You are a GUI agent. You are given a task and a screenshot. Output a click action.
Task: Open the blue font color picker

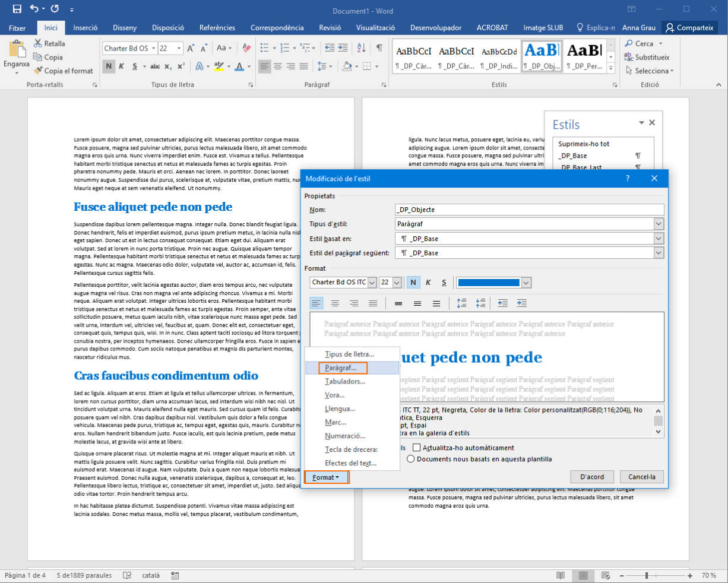tap(526, 283)
